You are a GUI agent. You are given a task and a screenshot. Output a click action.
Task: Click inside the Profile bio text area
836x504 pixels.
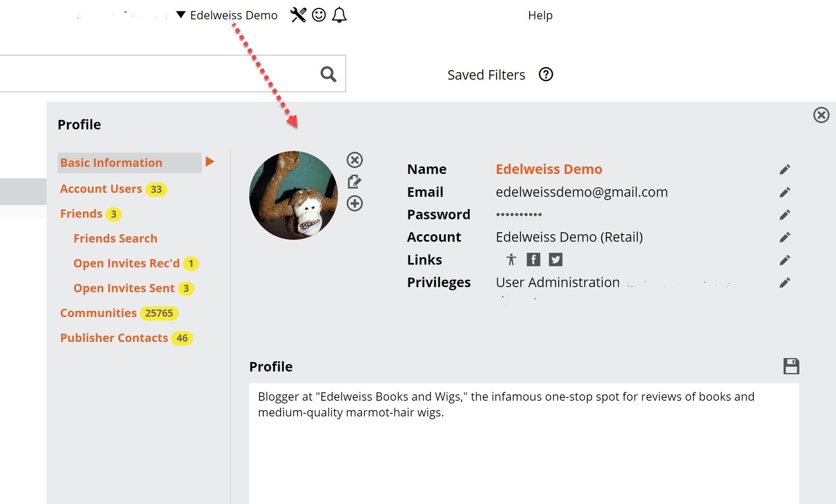(524, 443)
